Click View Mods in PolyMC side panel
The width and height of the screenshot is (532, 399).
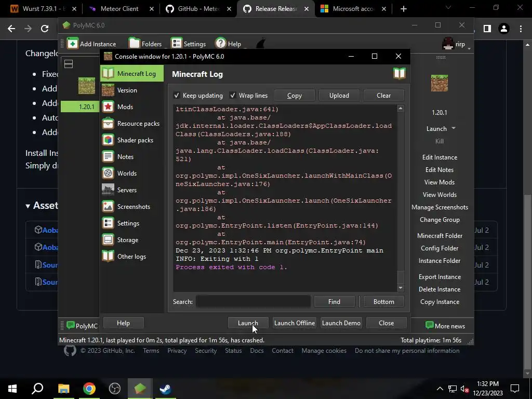pos(440,182)
